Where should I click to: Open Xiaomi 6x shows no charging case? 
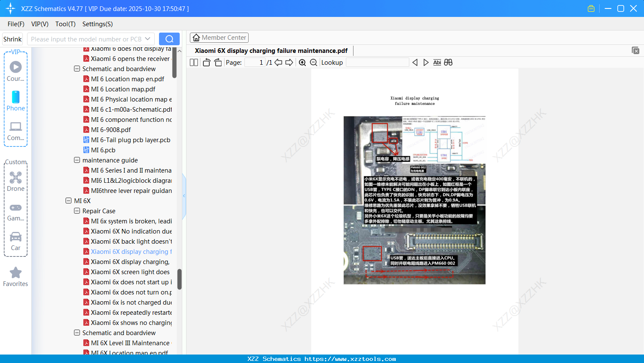127,323
